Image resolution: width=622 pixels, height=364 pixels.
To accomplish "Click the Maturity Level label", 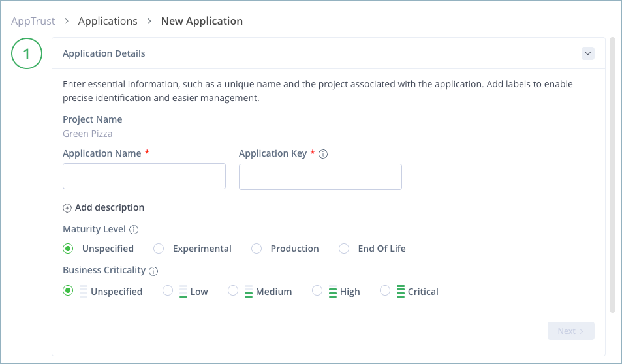I will [94, 229].
